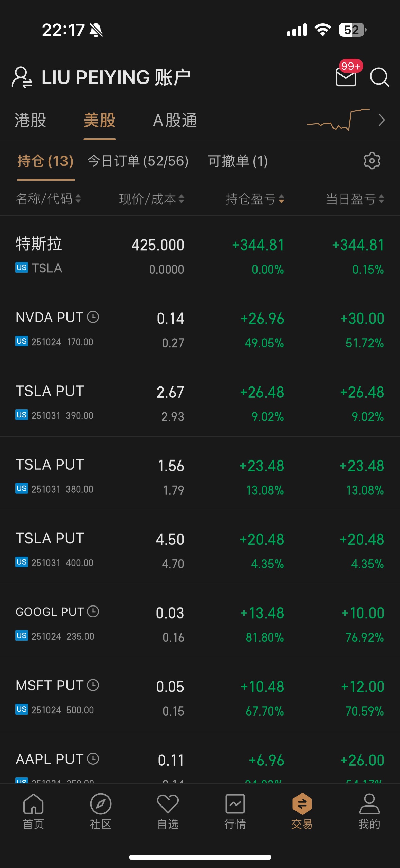View 今日订单 (52/56) orders
The width and height of the screenshot is (400, 868).
[138, 161]
